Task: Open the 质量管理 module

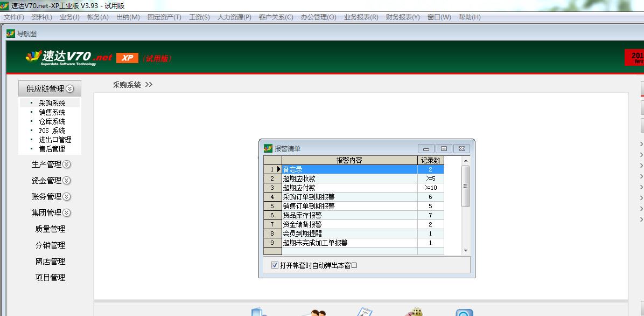Action: 50,229
